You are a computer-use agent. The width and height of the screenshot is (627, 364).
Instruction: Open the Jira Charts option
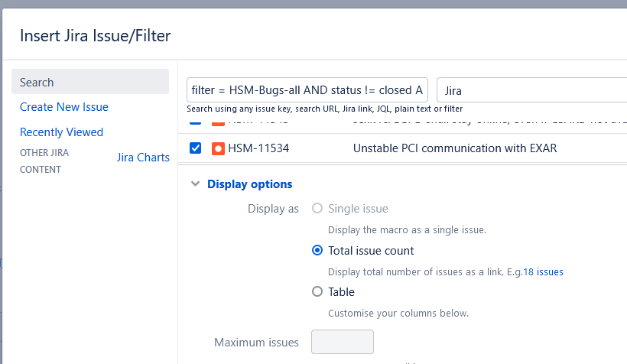(x=143, y=158)
